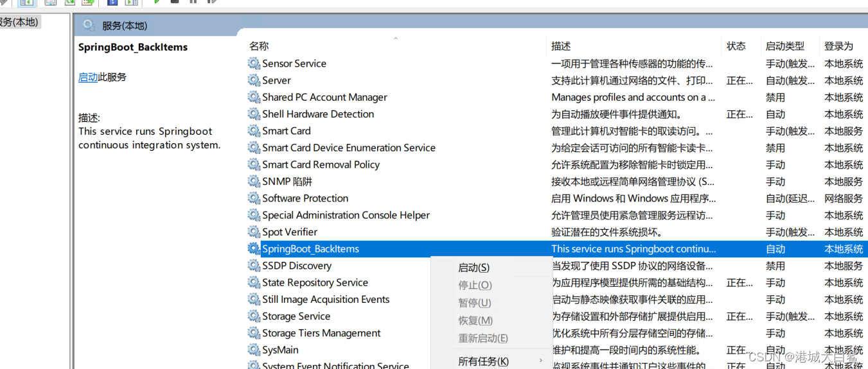
Task: Choose 启动(S) from the context menu
Action: (474, 268)
